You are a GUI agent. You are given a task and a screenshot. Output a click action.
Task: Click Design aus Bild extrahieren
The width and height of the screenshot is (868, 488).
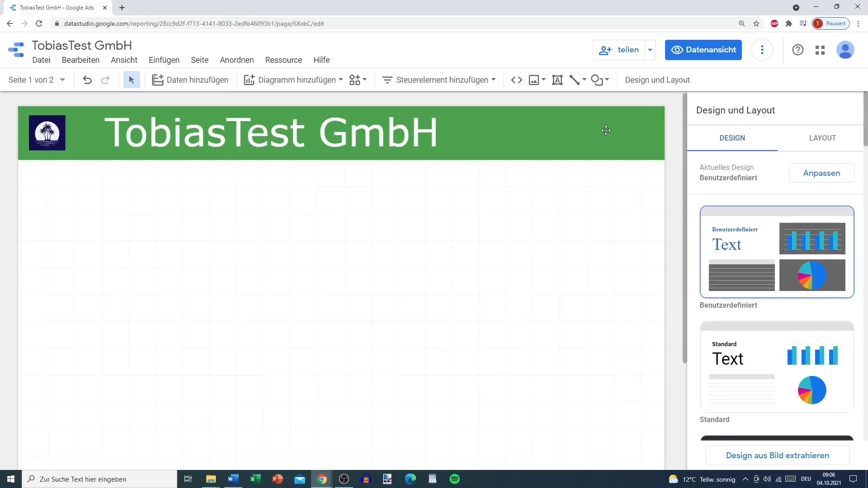click(x=778, y=455)
